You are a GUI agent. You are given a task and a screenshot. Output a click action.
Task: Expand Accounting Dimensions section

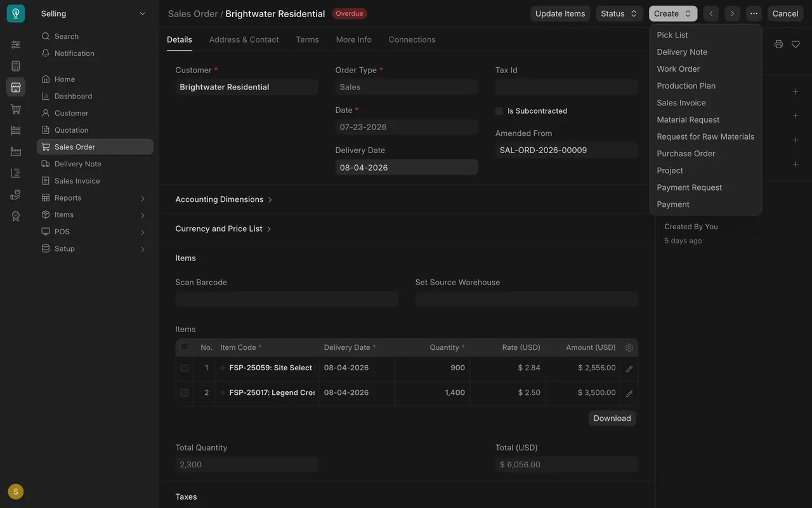click(x=224, y=199)
